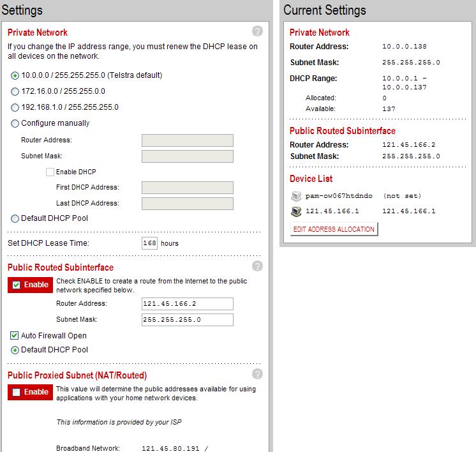The image size is (476, 452).
Task: Select the 192.168.1.0 / 255.255.255.0 network
Action: (x=15, y=107)
